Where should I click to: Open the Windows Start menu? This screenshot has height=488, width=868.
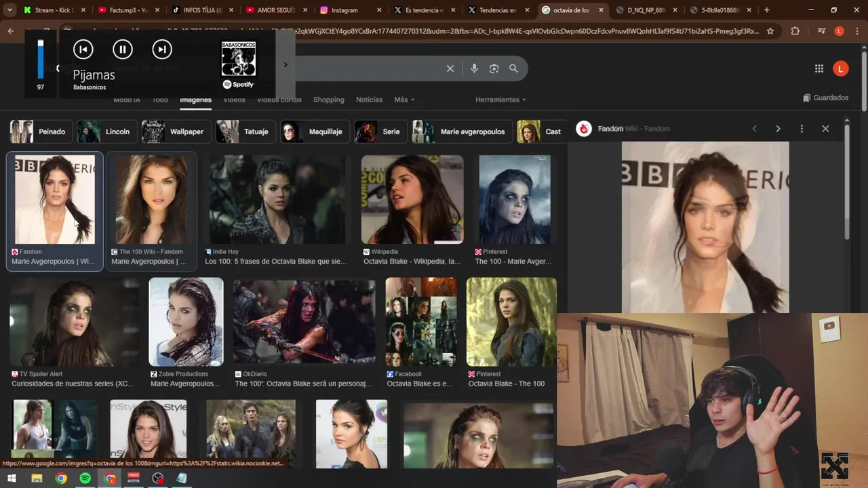(x=12, y=479)
